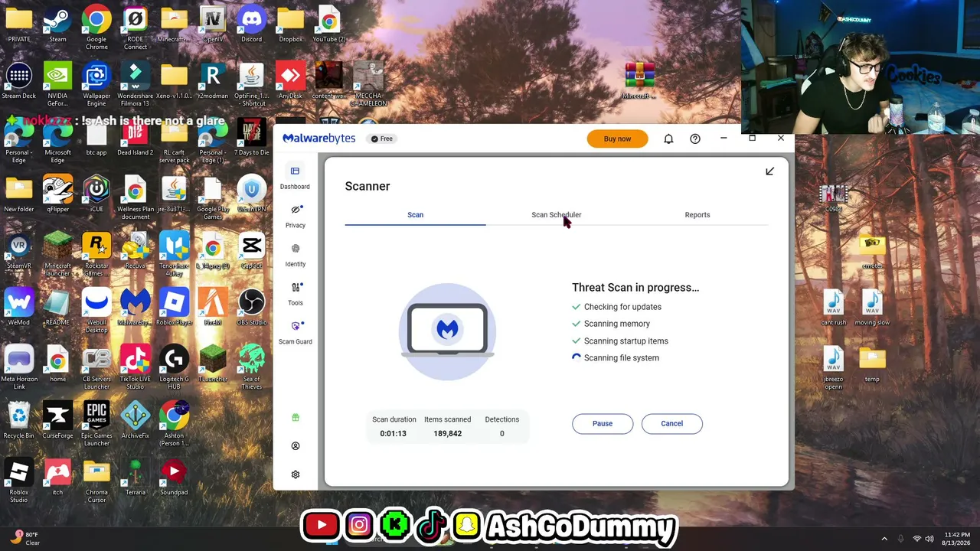Select the r2modman desktop shortcut
This screenshot has width=980, height=551.
[x=213, y=82]
